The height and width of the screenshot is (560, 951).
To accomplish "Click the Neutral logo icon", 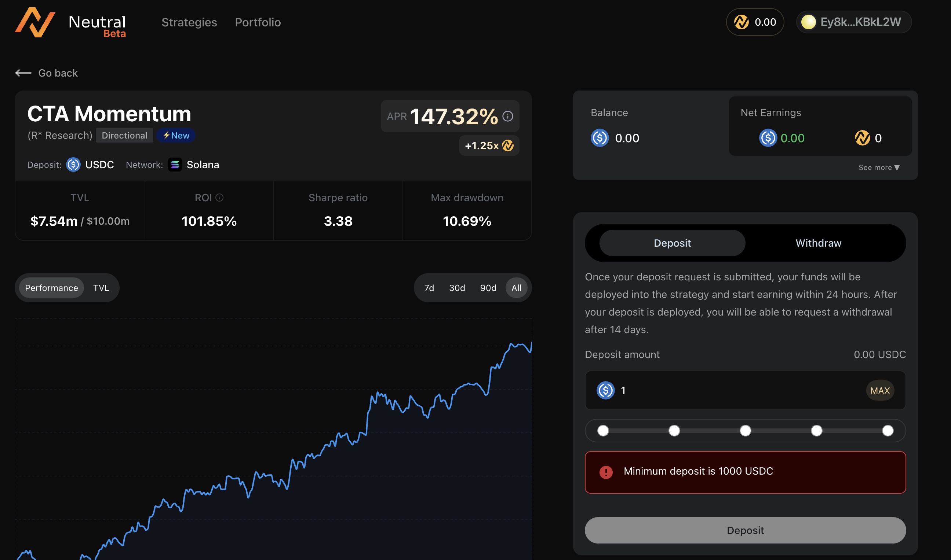I will point(35,22).
